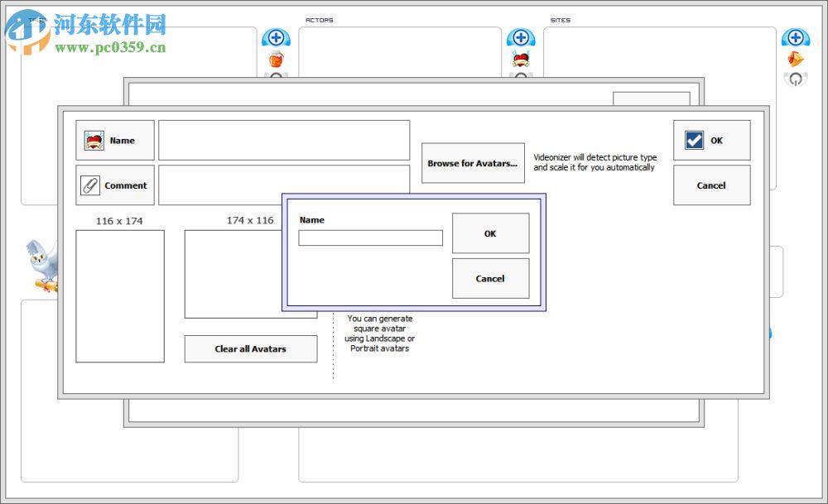Click the add button beside the Actors panel
This screenshot has height=504, width=828.
click(521, 37)
